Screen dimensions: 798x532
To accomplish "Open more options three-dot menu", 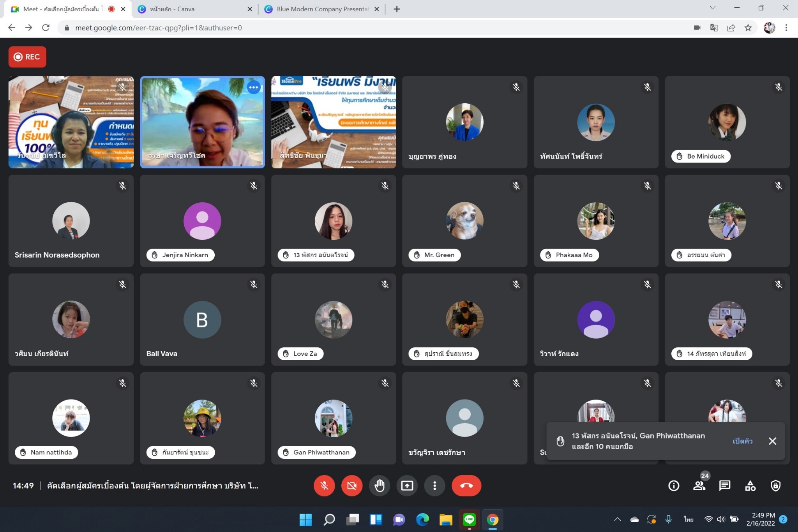I will click(434, 486).
